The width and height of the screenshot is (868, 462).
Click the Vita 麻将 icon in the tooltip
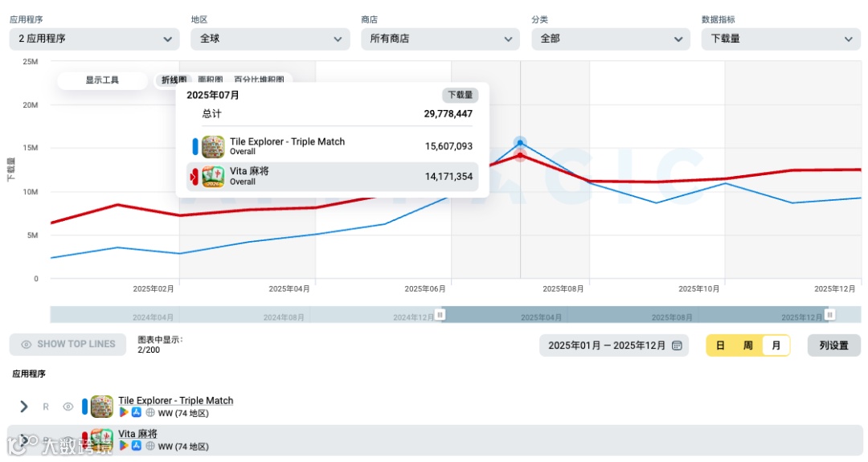point(213,177)
